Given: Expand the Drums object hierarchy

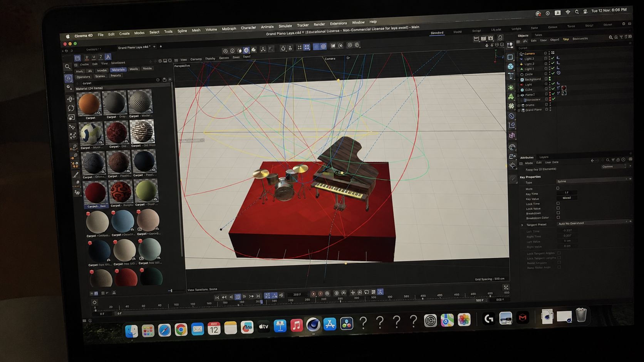Looking at the screenshot, I should [x=519, y=105].
